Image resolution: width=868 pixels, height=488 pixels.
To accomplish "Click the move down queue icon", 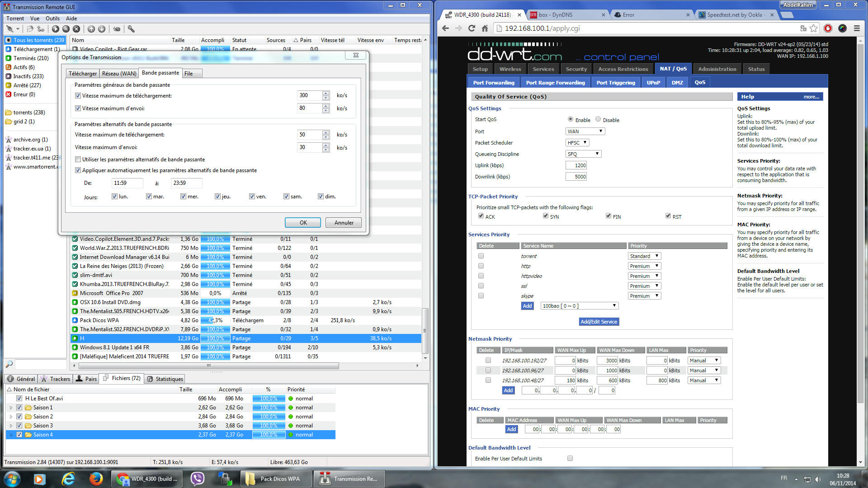I will pos(102,29).
